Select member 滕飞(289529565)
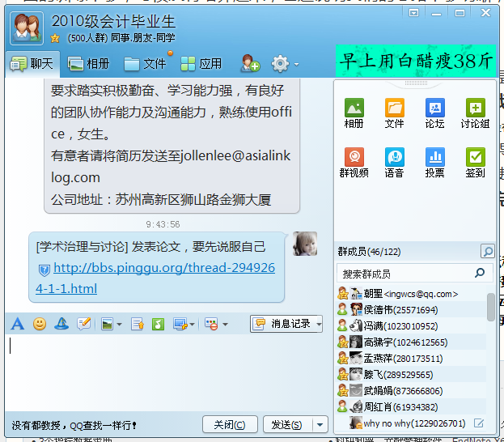The image size is (504, 442). pyautogui.click(x=411, y=375)
